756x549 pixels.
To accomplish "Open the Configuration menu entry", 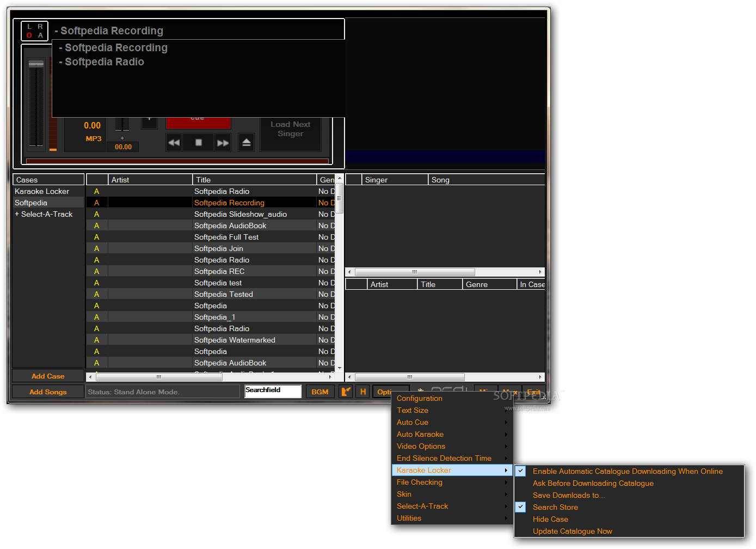I will (x=452, y=398).
